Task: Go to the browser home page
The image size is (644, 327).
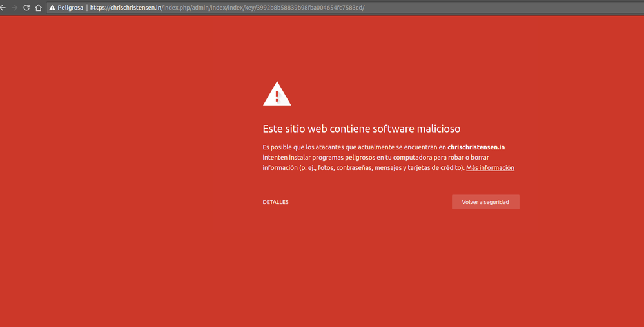Action: (39, 8)
